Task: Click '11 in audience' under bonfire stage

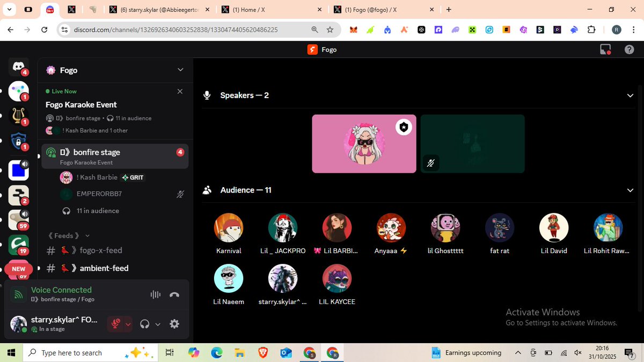Action: click(98, 211)
